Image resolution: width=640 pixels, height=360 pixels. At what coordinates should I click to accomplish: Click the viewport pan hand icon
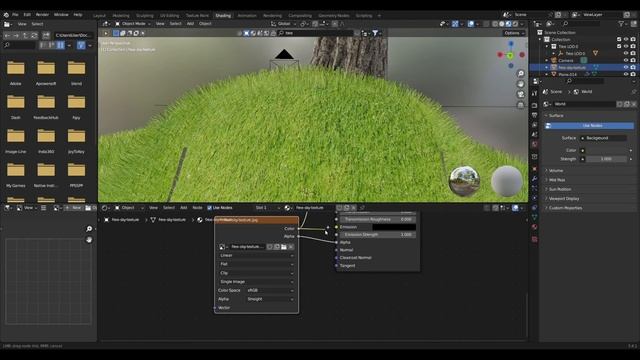click(x=520, y=84)
